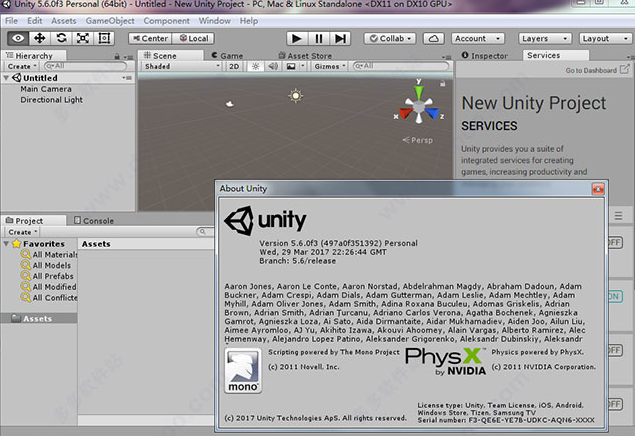
Task: Toggle 2D scene view mode
Action: (234, 66)
